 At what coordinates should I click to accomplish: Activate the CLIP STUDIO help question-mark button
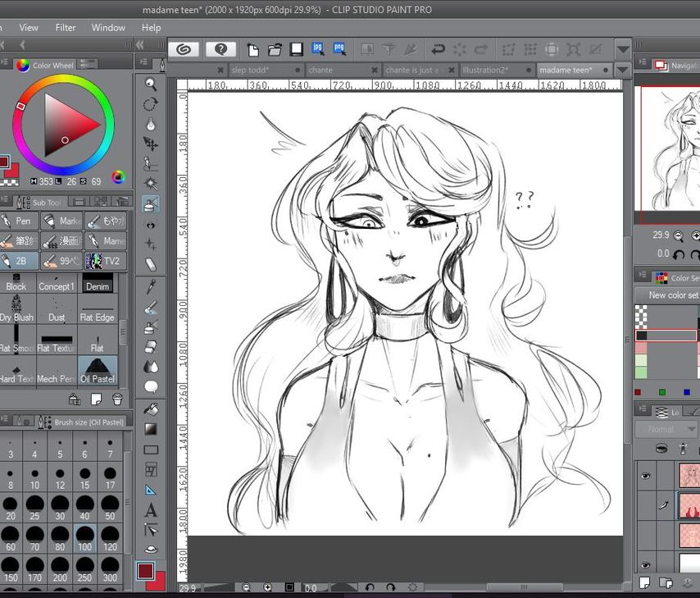[x=220, y=49]
